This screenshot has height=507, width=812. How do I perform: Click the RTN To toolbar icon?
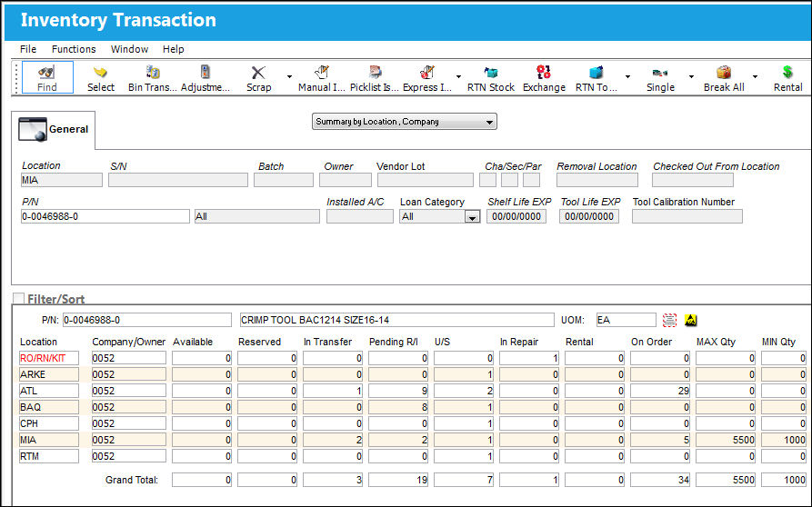tap(596, 72)
